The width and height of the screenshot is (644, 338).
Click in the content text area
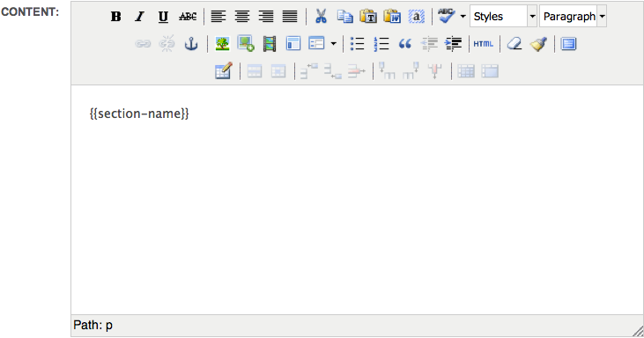(x=357, y=200)
